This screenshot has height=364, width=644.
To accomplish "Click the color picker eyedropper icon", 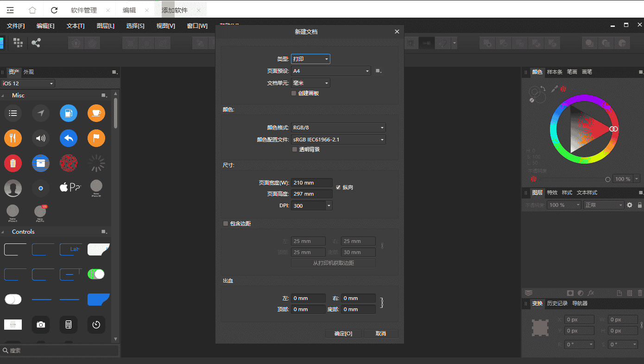I will point(554,89).
